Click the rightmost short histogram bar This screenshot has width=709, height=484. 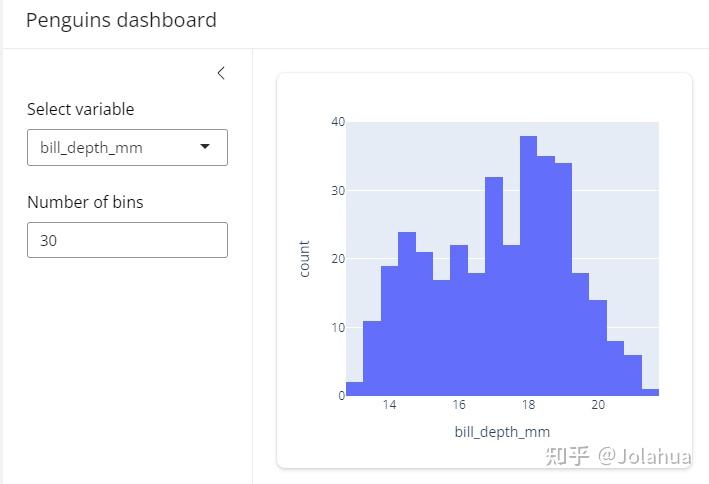[650, 392]
